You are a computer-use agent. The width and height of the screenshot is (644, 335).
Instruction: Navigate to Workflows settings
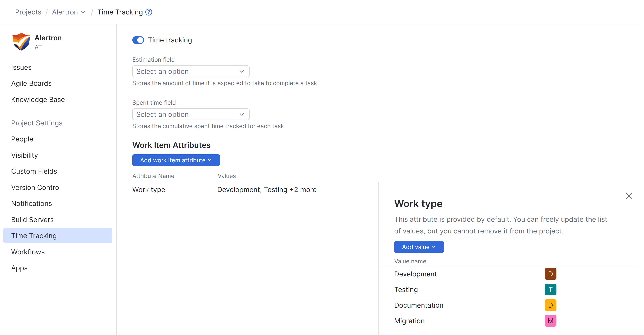pyautogui.click(x=28, y=252)
